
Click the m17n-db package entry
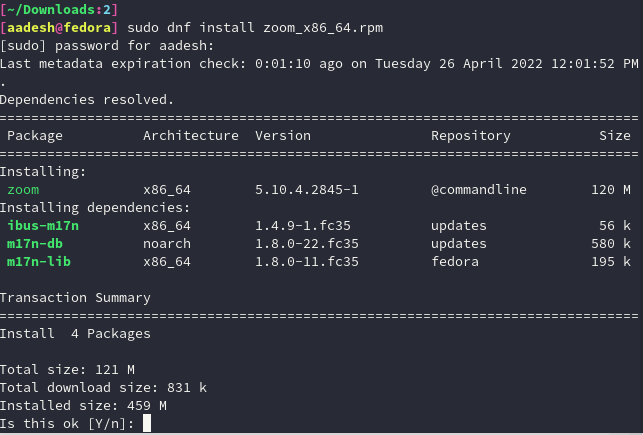tap(35, 244)
